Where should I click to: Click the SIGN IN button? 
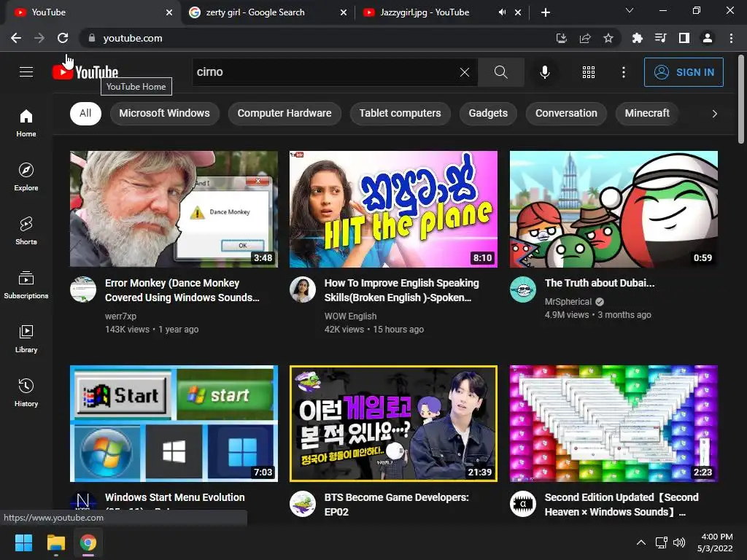pyautogui.click(x=684, y=72)
